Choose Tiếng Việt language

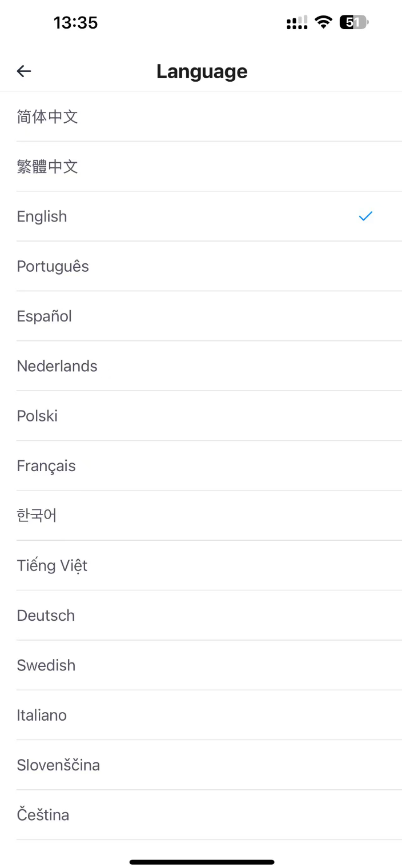[52, 565]
